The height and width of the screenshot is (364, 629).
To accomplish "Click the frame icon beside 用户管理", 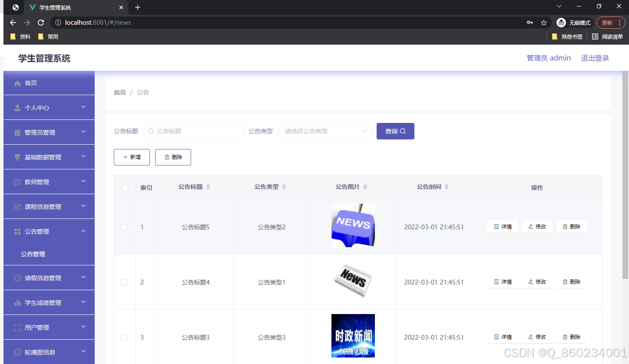I will pyautogui.click(x=17, y=328).
